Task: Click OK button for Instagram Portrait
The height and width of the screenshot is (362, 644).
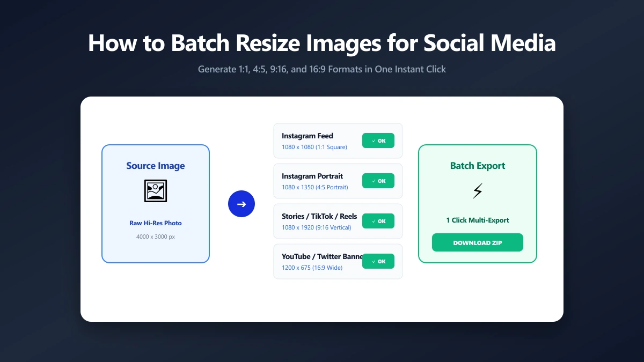Action: pos(378,181)
